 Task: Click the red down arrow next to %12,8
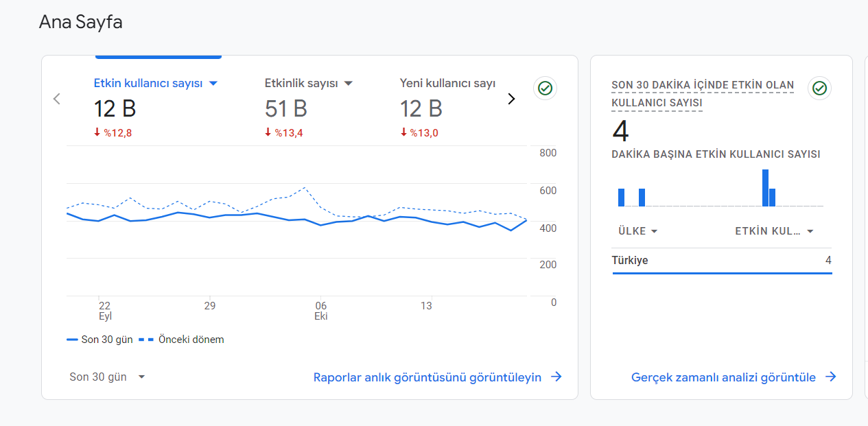97,132
